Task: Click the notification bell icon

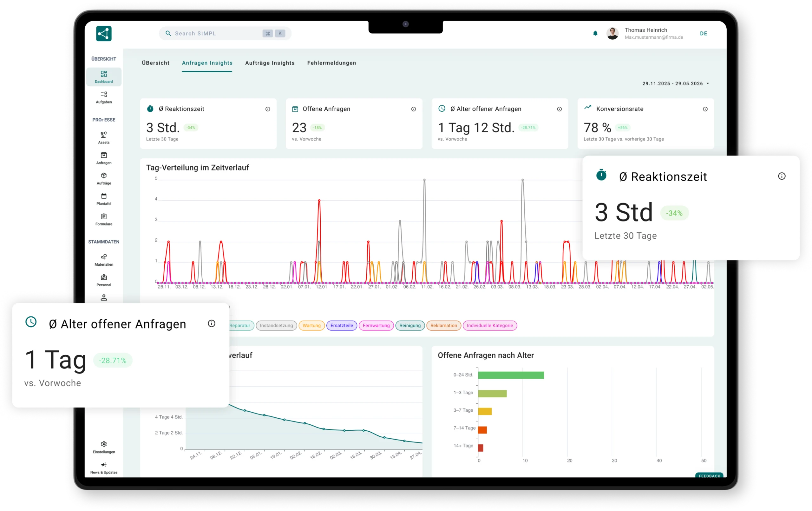Action: 595,33
